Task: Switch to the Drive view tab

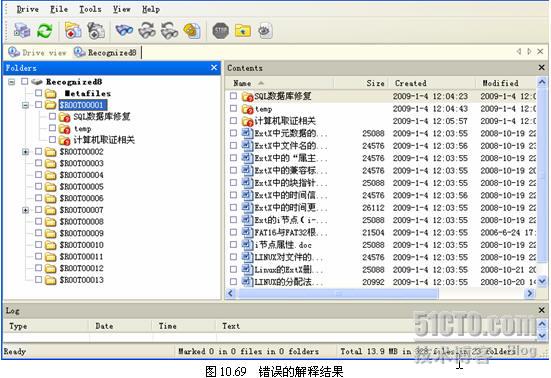Action: (37, 52)
